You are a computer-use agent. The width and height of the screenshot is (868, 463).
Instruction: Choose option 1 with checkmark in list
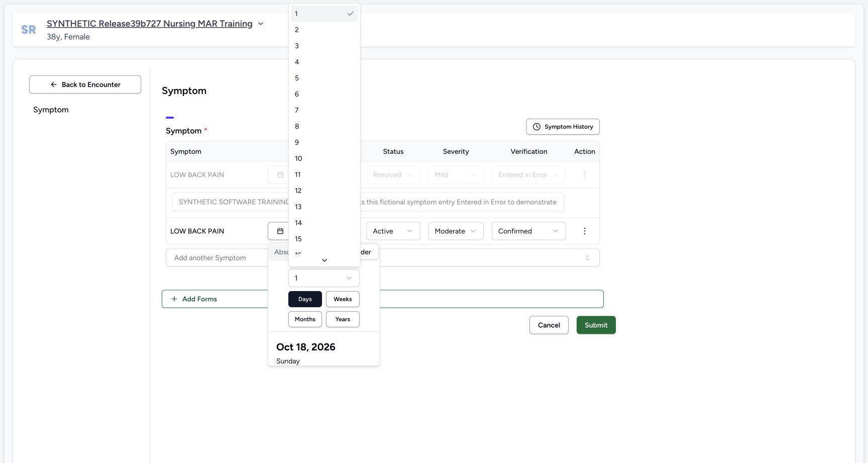pyautogui.click(x=324, y=14)
